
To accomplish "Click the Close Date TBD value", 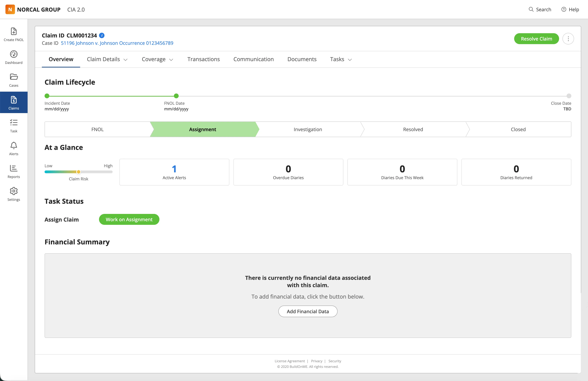I will coord(567,109).
